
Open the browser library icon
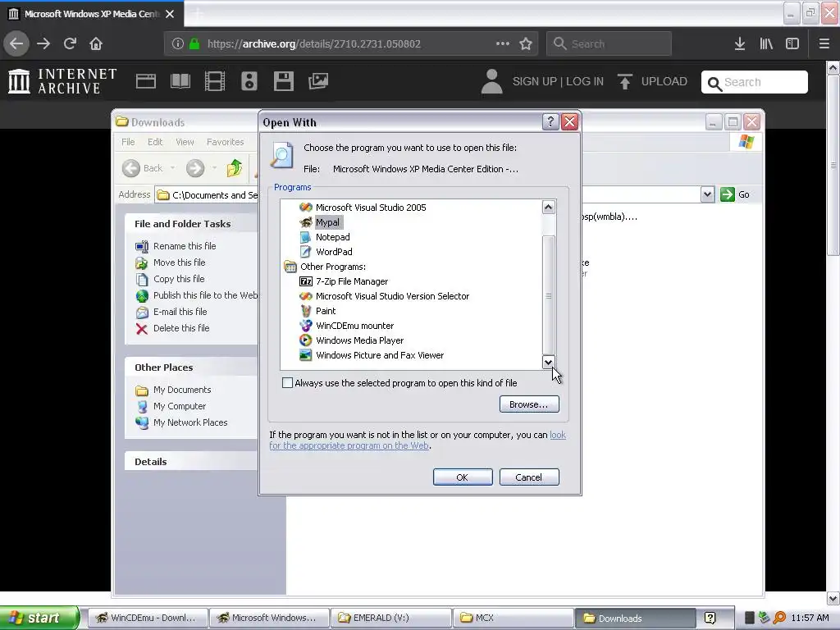(766, 44)
